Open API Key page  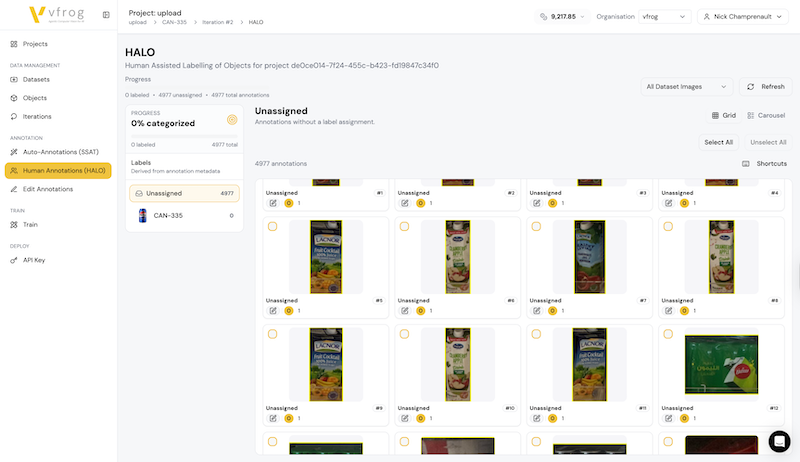(34, 260)
